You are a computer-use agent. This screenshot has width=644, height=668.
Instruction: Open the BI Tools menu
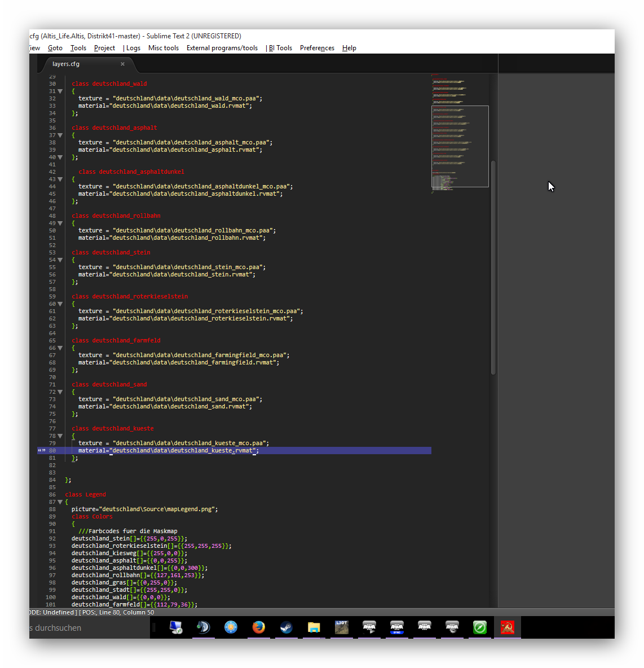click(280, 48)
